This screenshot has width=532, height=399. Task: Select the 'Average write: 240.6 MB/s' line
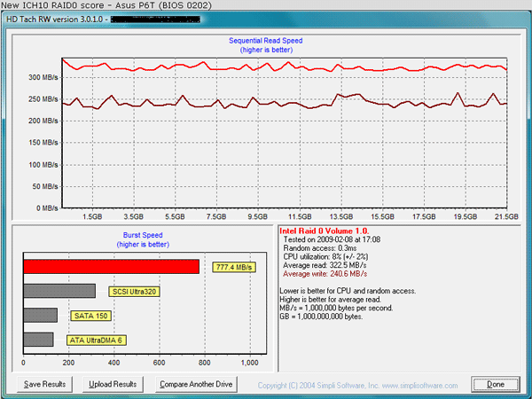325,274
